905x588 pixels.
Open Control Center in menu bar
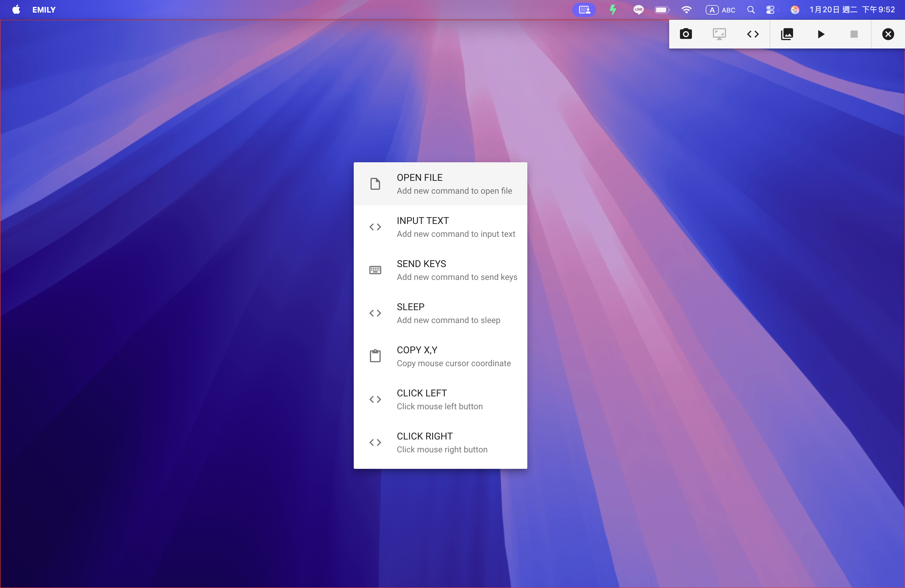click(770, 10)
